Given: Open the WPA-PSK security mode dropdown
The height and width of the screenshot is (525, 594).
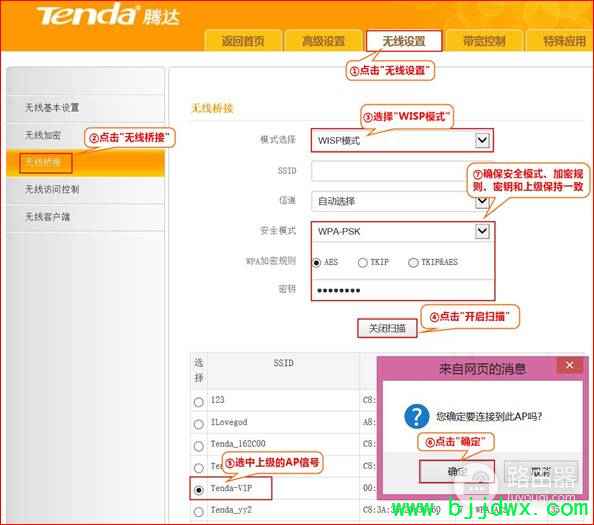Looking at the screenshot, I should 482,231.
